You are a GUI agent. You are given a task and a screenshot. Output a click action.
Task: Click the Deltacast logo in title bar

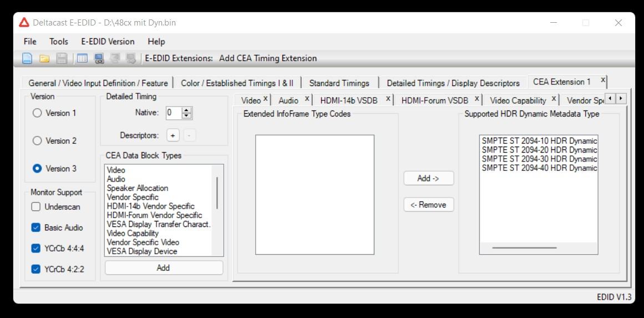tap(24, 23)
